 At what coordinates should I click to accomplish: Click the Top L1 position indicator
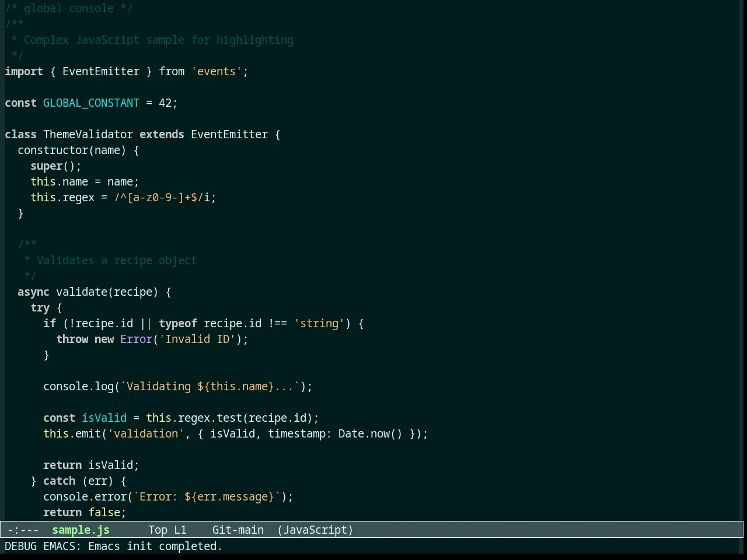point(167,530)
